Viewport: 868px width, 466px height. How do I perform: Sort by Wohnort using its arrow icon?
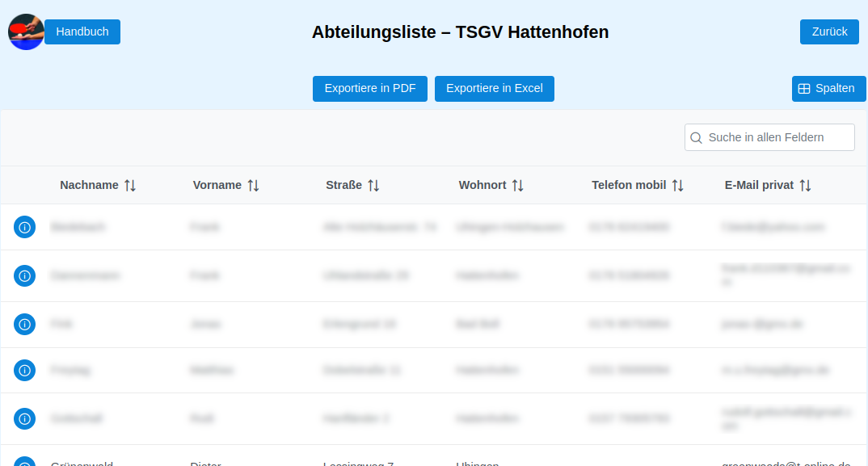[517, 186]
